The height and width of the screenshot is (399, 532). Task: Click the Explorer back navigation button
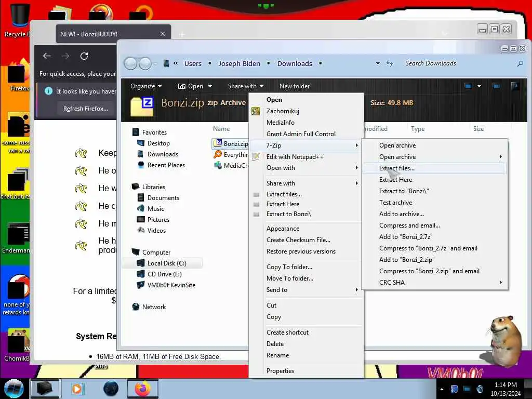130,63
